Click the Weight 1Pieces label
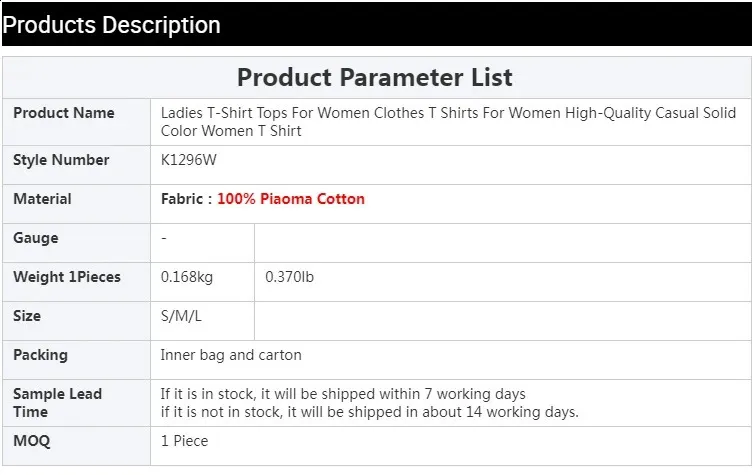This screenshot has width=755, height=475. 67,277
